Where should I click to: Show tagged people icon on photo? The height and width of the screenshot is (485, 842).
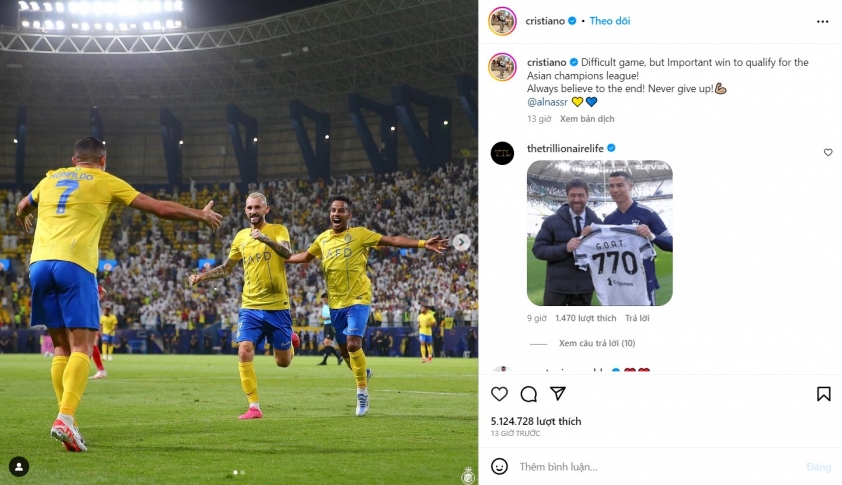(x=19, y=466)
